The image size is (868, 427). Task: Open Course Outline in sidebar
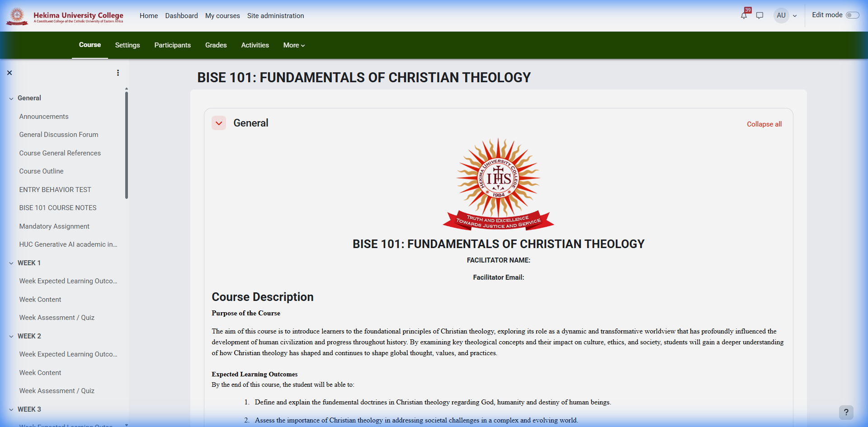point(42,171)
